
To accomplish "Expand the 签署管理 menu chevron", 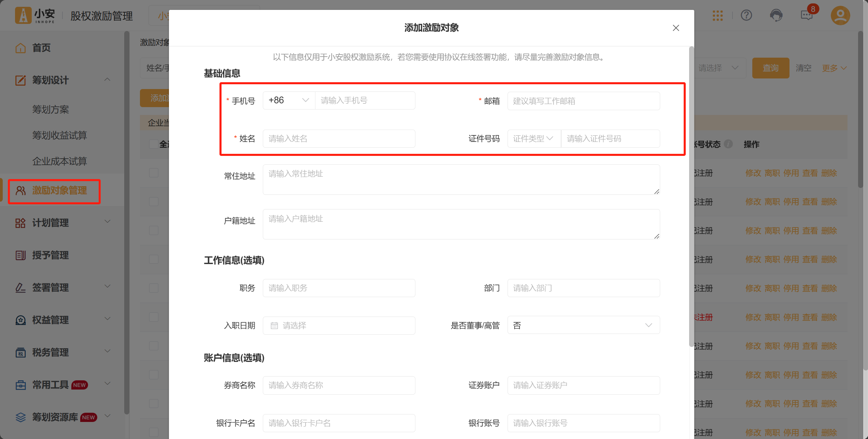I will [108, 287].
